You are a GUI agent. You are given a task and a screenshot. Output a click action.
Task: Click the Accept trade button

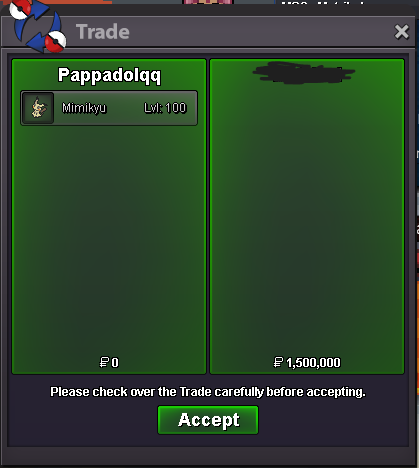click(208, 420)
